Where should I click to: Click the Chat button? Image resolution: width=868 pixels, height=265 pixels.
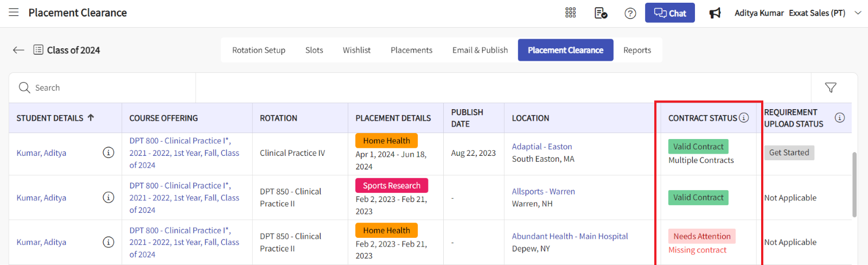[x=669, y=13]
